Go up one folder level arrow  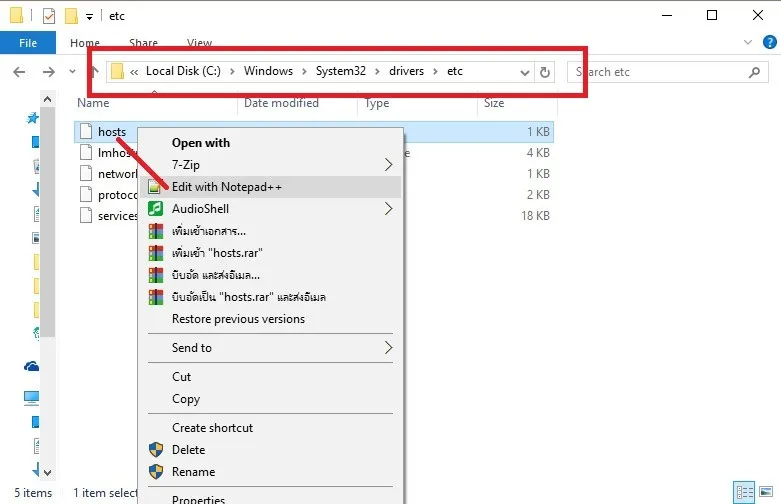pos(94,72)
